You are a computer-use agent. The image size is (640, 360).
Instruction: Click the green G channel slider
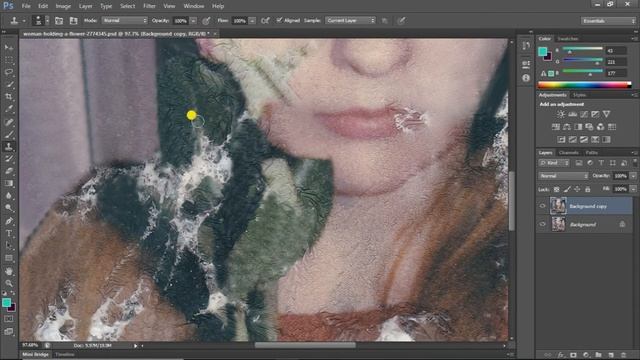[x=582, y=61]
